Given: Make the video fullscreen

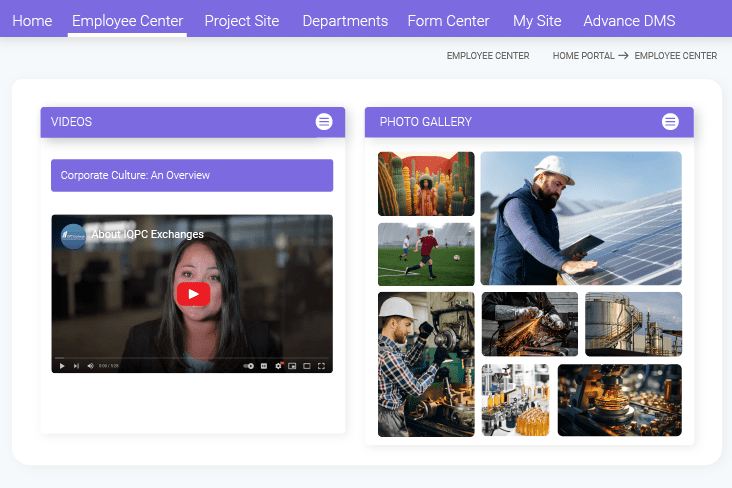Looking at the screenshot, I should [x=321, y=366].
